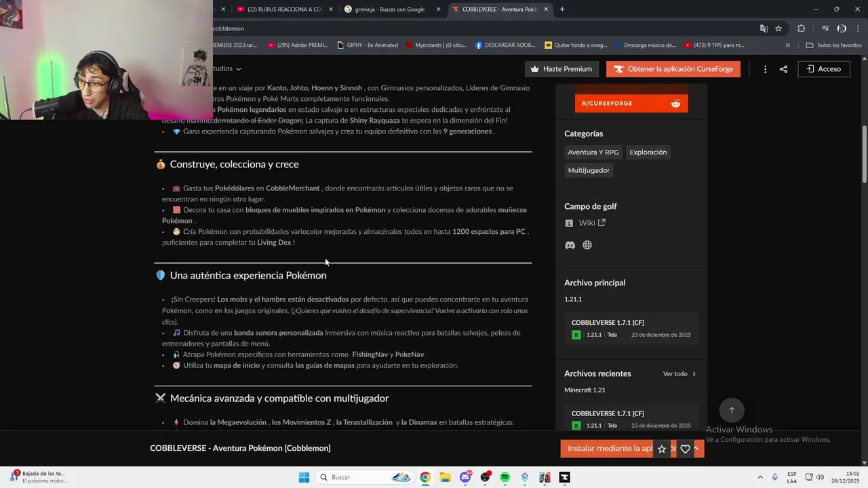Open the Chrome profile avatar
The width and height of the screenshot is (868, 488).
pos(842,28)
